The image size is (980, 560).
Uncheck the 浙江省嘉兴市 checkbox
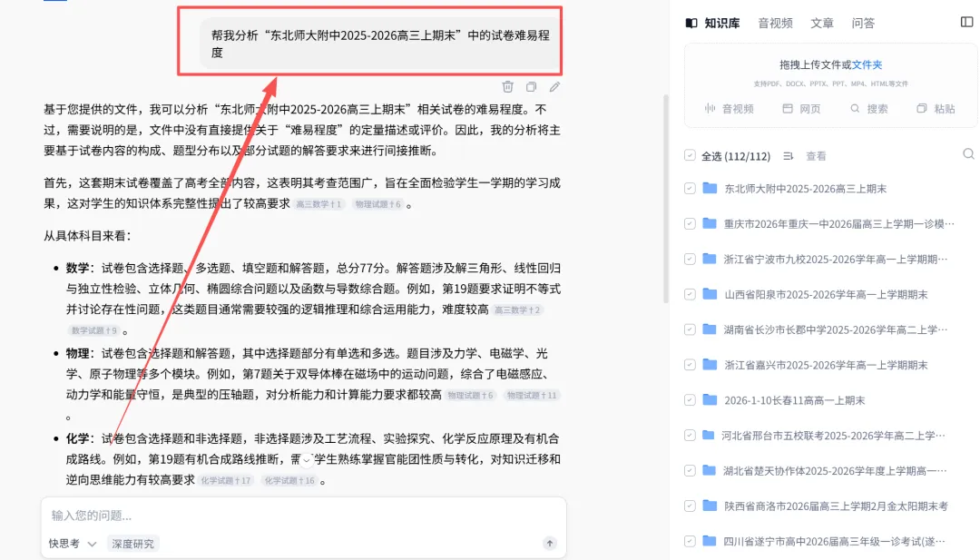tap(690, 365)
